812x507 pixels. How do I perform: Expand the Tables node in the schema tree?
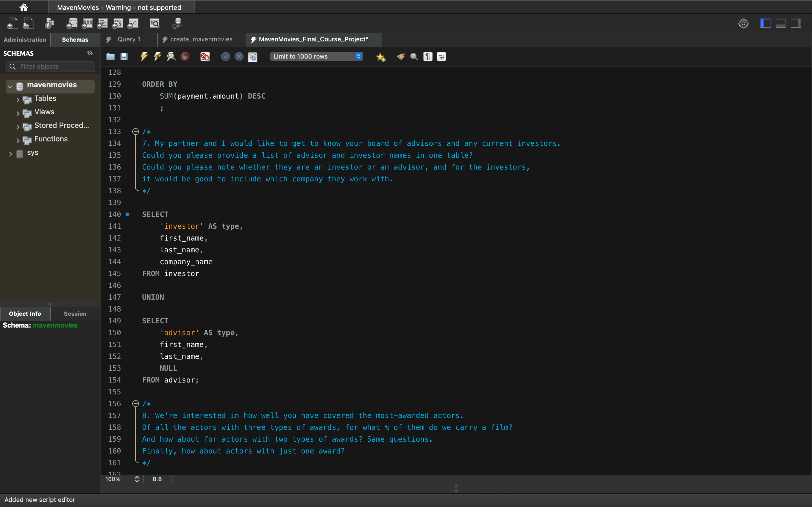[18, 99]
